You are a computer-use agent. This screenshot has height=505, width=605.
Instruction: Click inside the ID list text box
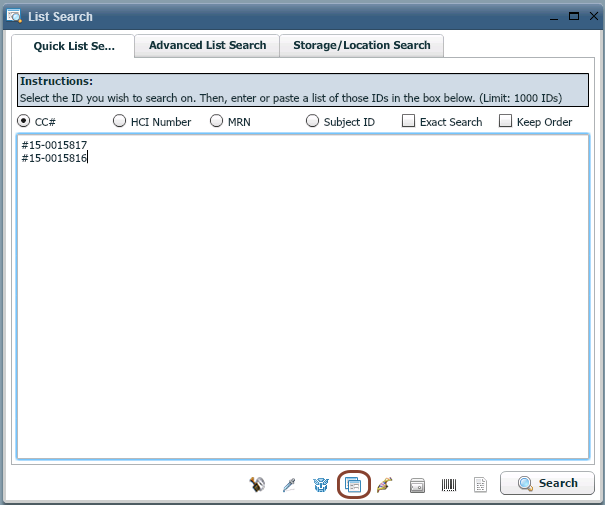[x=303, y=296]
